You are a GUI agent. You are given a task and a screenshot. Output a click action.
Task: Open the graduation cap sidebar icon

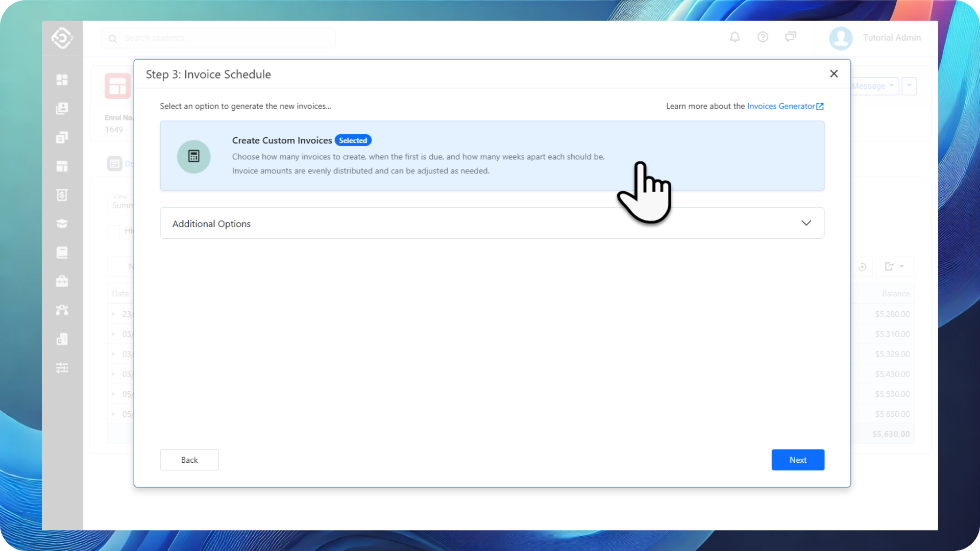point(62,224)
